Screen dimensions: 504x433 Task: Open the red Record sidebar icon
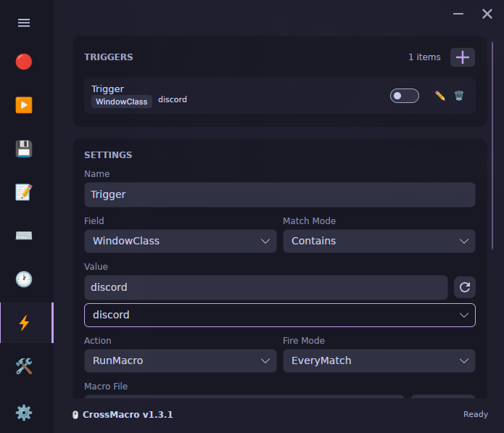(x=24, y=62)
